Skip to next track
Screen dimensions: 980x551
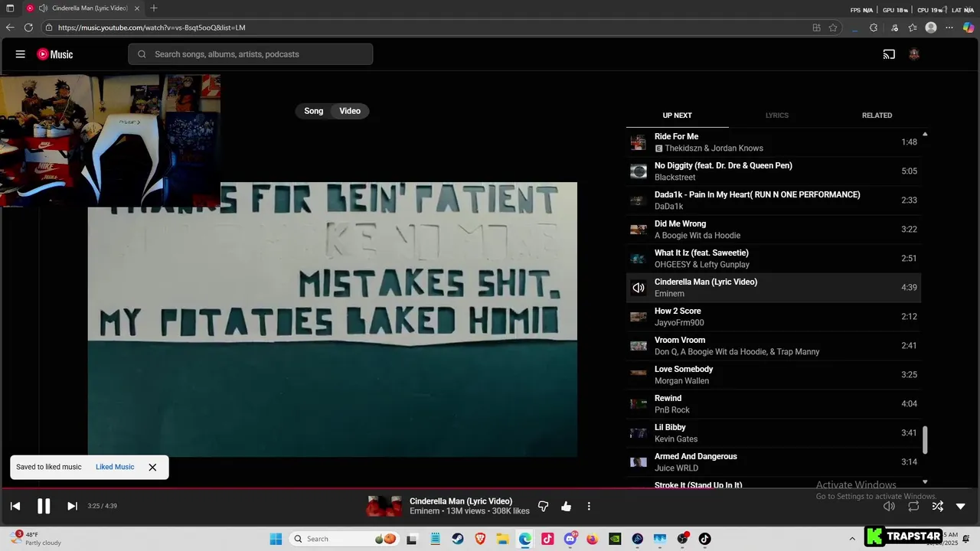[x=72, y=506]
